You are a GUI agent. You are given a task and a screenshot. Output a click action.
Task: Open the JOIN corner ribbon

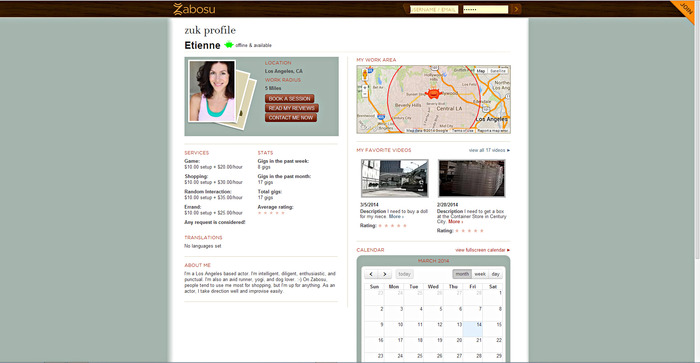tap(687, 9)
